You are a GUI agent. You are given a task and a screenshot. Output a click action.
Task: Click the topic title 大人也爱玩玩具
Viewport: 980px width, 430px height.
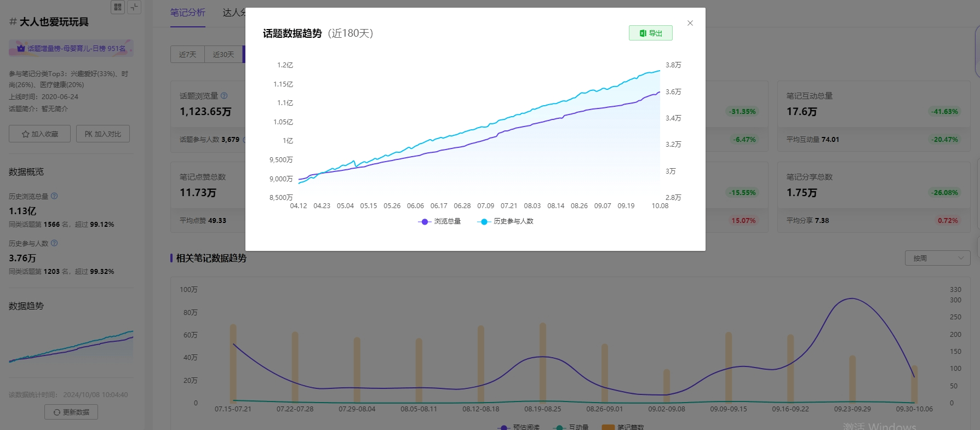click(54, 22)
